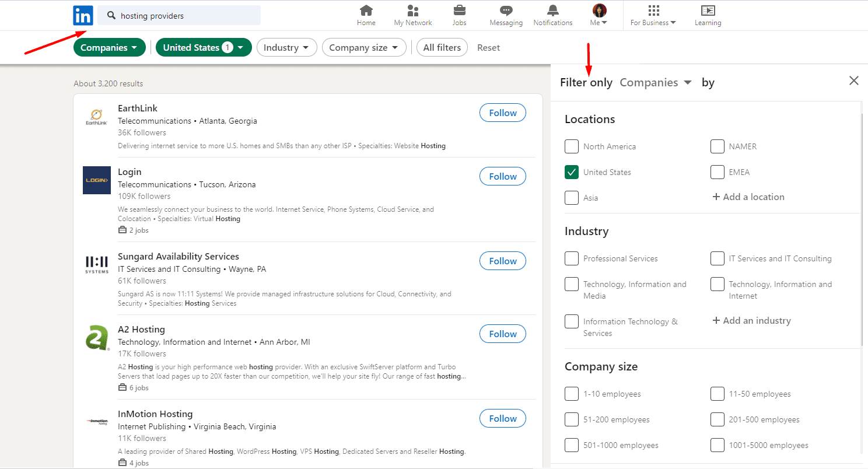The height and width of the screenshot is (469, 868).
Task: Follow InMotion Hosting
Action: click(503, 418)
